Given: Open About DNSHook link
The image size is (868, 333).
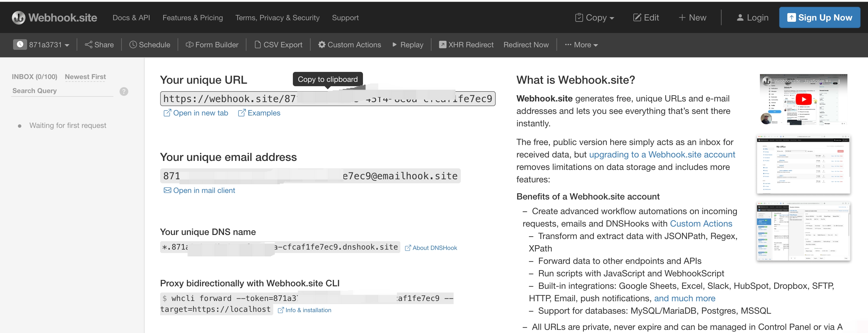Looking at the screenshot, I should 431,248.
